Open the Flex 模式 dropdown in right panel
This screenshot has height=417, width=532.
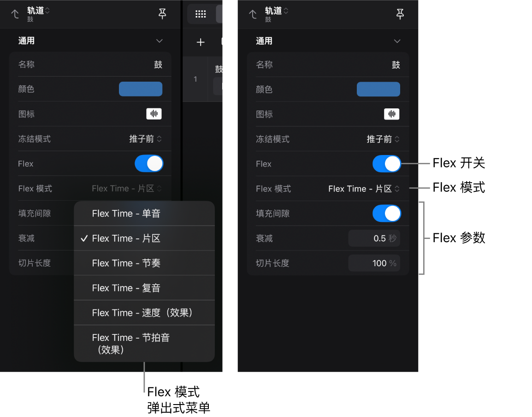[364, 189]
